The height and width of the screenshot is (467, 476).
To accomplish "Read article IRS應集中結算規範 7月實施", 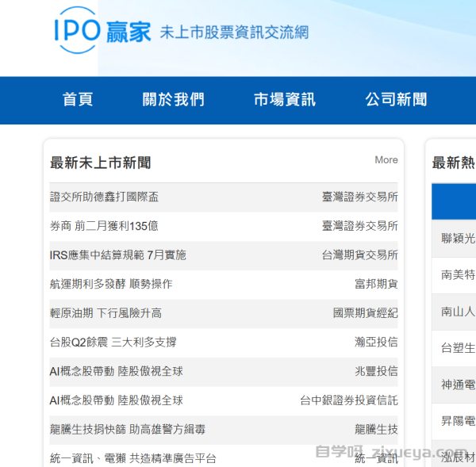I will click(117, 255).
